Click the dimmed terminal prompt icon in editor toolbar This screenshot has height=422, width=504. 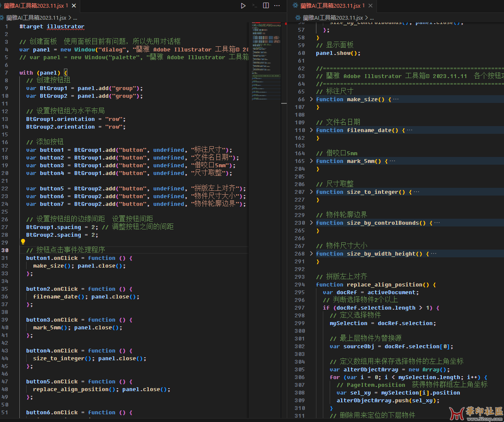point(255,6)
